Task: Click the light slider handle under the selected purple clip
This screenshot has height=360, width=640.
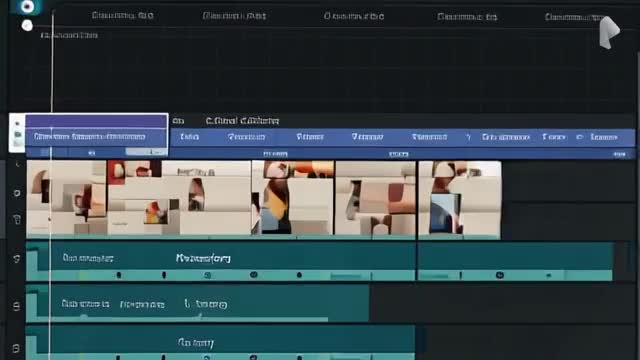Action: tap(146, 152)
